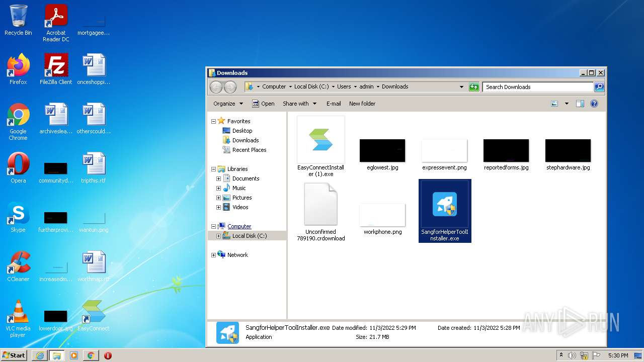Image resolution: width=644 pixels, height=362 pixels.
Task: Launch Acrobat Reader DC shortcut
Action: (56, 23)
